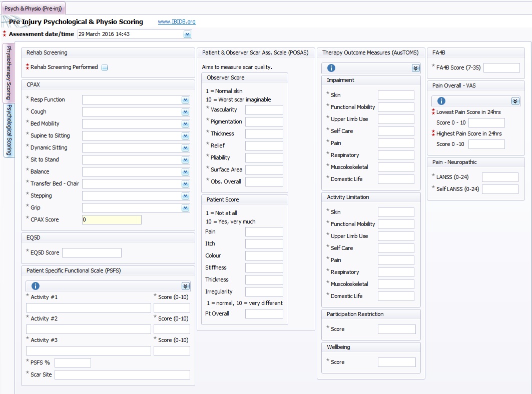Click the EQ5D Score input field
This screenshot has width=532, height=394.
tap(92, 253)
